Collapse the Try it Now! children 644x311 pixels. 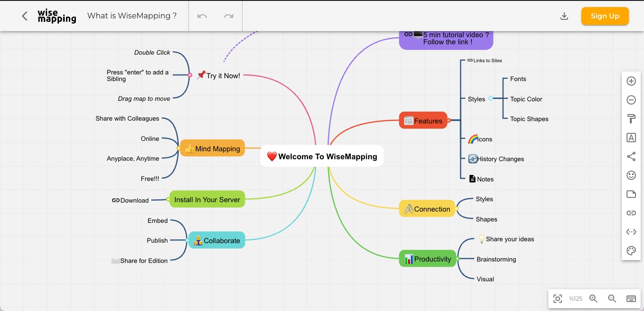click(190, 75)
